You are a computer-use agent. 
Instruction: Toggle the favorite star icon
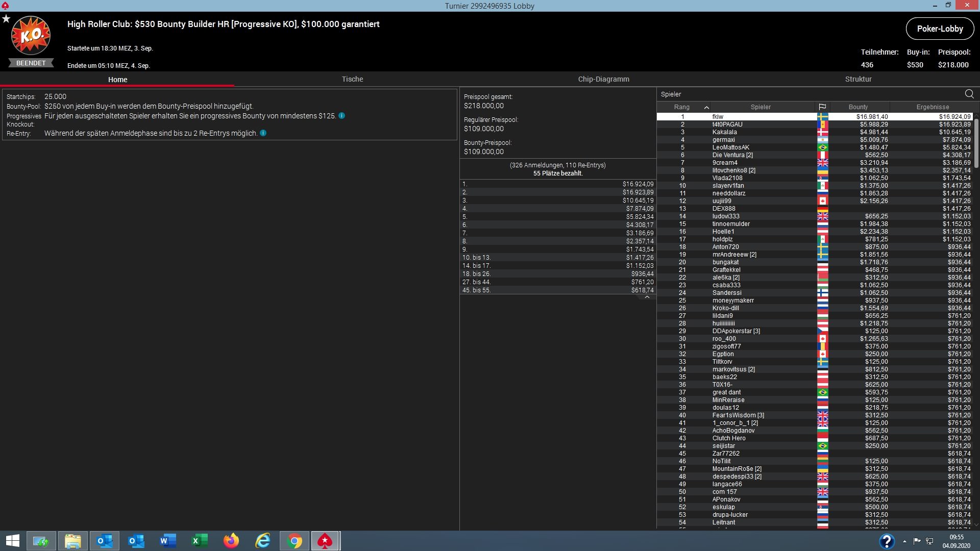(x=6, y=19)
